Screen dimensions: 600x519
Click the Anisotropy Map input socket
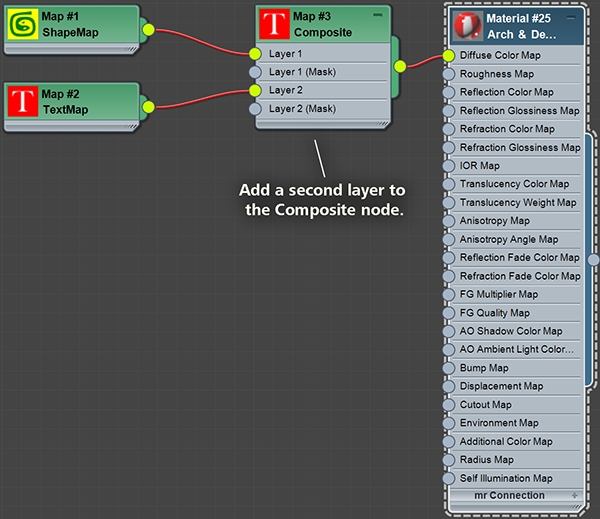[x=449, y=221]
